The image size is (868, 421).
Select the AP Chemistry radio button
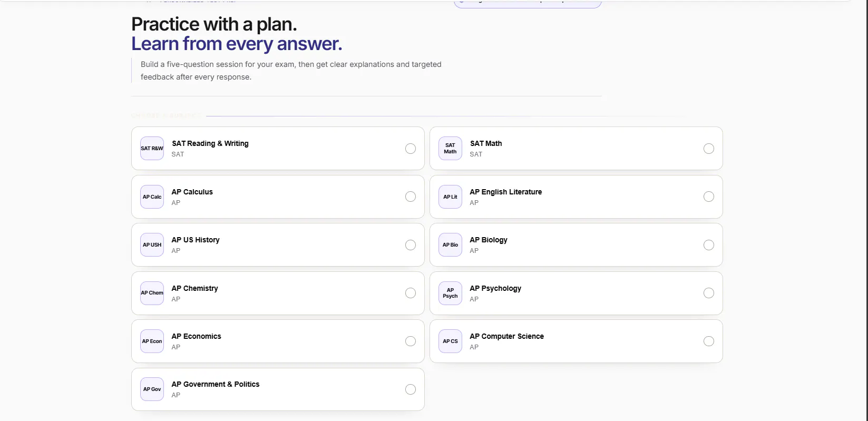tap(411, 293)
